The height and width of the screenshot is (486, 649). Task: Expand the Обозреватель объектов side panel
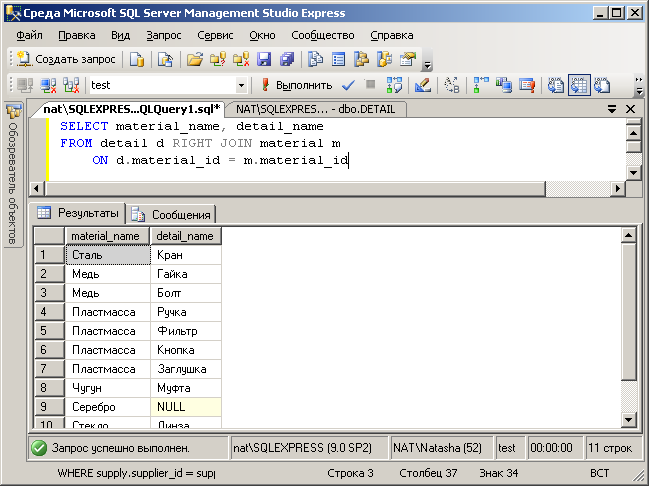[13, 174]
